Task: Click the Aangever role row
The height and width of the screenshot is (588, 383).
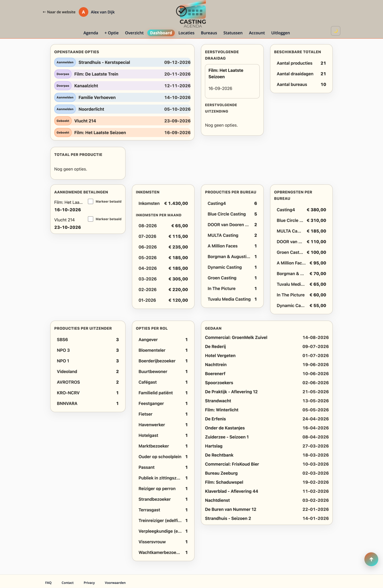Action: click(x=163, y=339)
